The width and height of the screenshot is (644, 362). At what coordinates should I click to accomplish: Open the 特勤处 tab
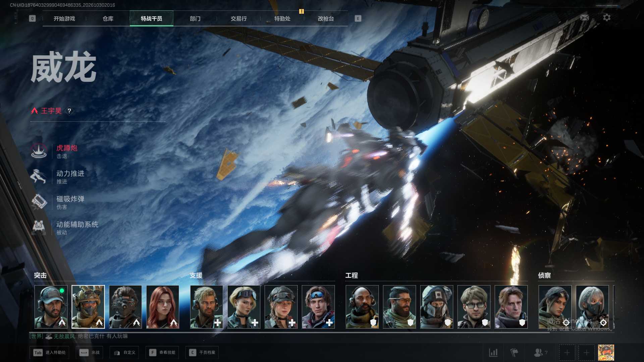point(282,19)
